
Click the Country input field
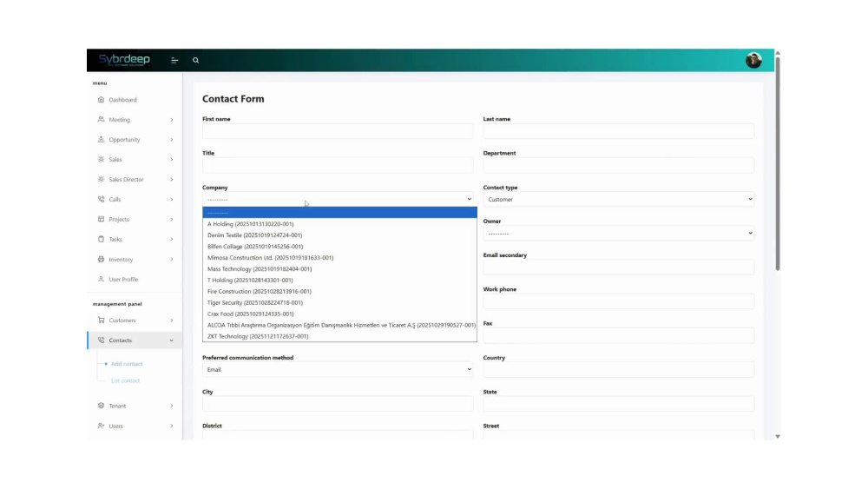click(x=618, y=370)
